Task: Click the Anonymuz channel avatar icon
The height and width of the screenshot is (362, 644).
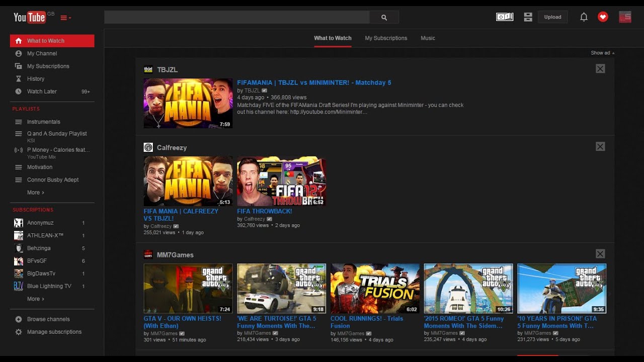Action: click(x=19, y=223)
